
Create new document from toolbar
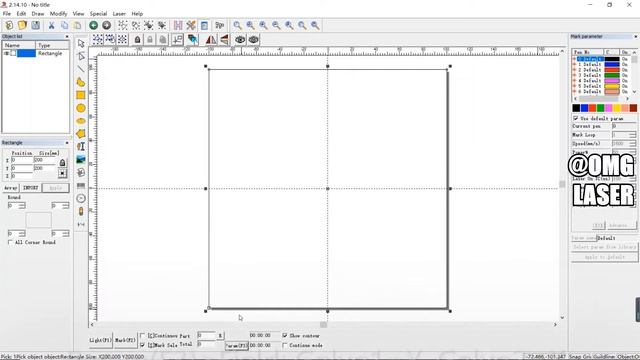coord(9,25)
